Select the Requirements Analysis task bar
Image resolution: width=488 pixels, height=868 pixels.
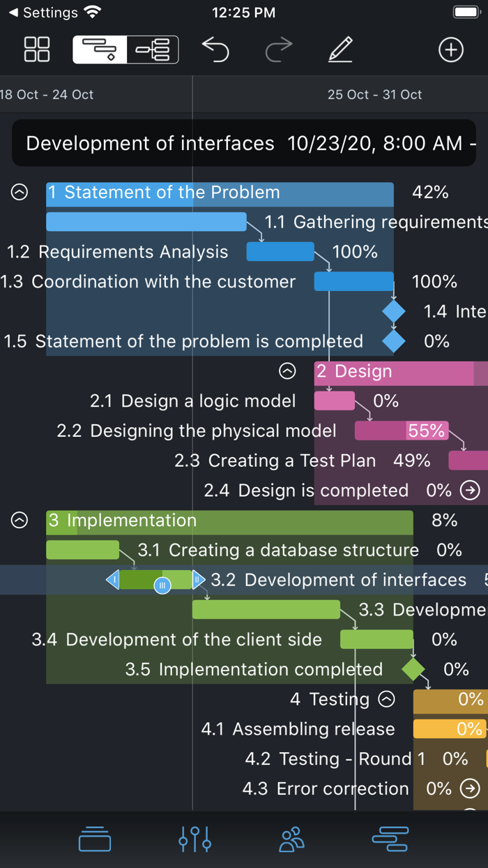tap(280, 252)
